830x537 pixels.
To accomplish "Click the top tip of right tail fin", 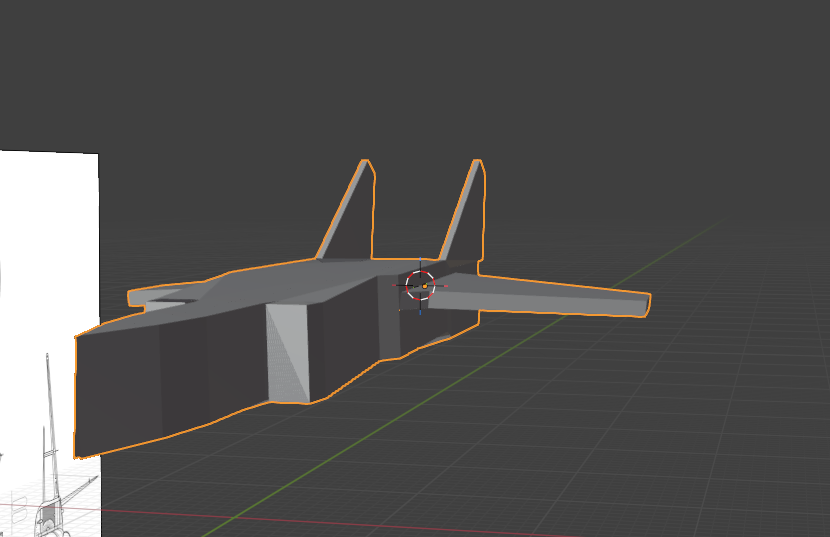I will [479, 162].
